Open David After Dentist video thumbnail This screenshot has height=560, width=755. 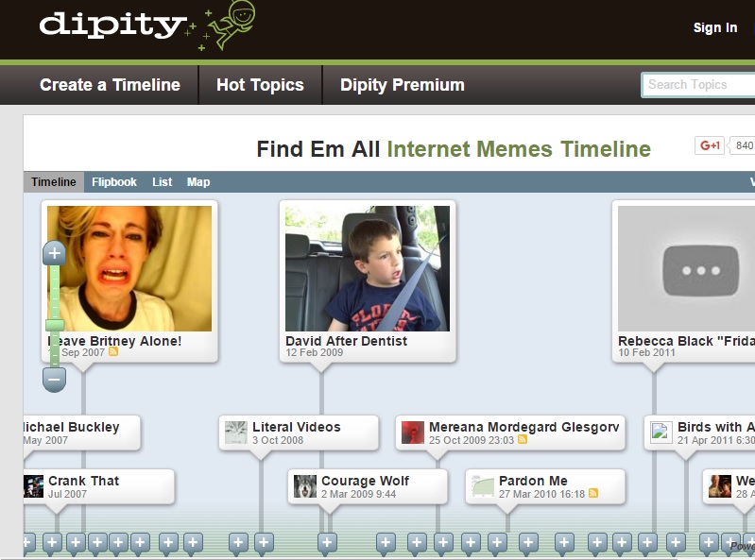368,268
